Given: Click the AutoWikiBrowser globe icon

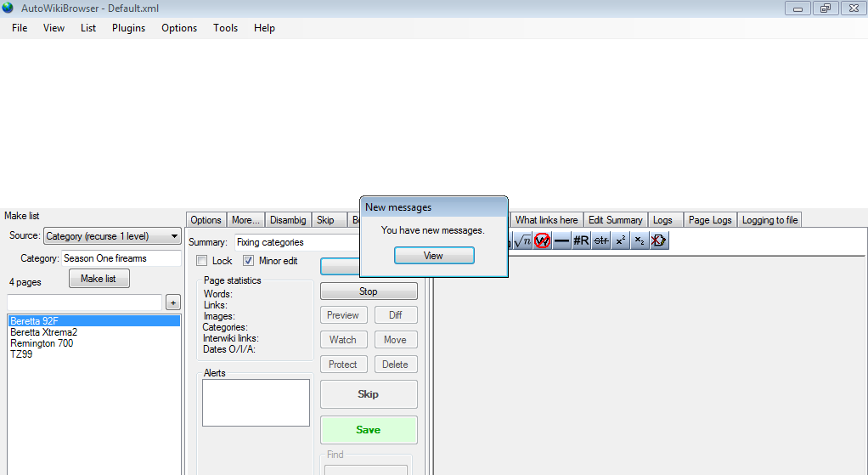Looking at the screenshot, I should (x=8, y=8).
